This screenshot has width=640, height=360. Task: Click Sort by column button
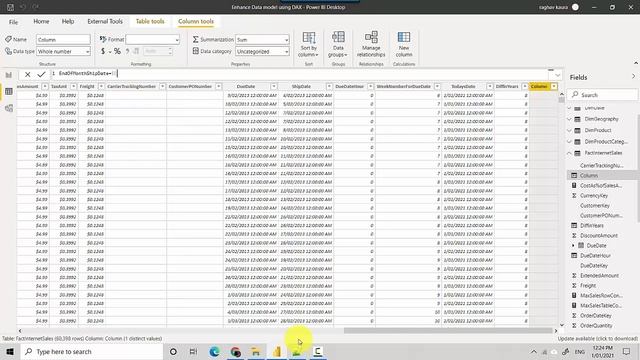coord(309,45)
